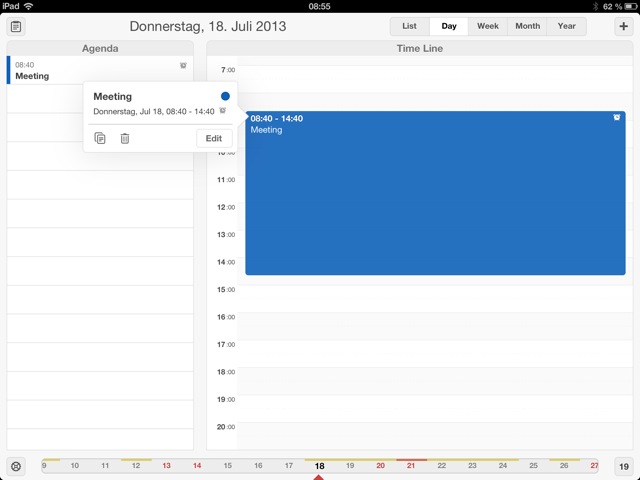Select day 22 in the date strip

click(442, 466)
